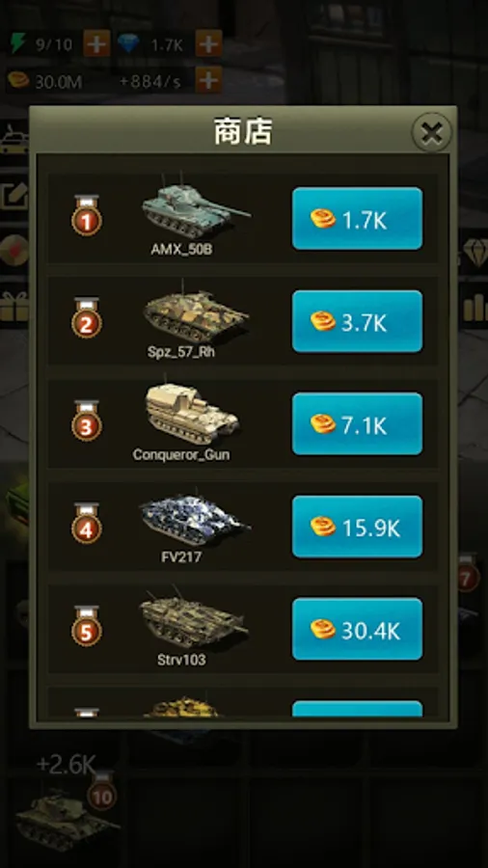Buy the AMX_50B for 1.7K coins
488x868 pixels.
click(x=357, y=219)
